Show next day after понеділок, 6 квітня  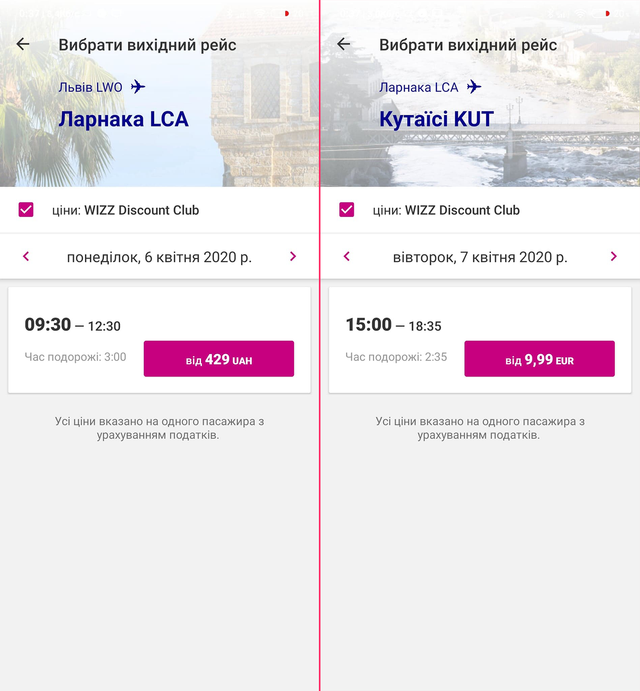point(293,257)
